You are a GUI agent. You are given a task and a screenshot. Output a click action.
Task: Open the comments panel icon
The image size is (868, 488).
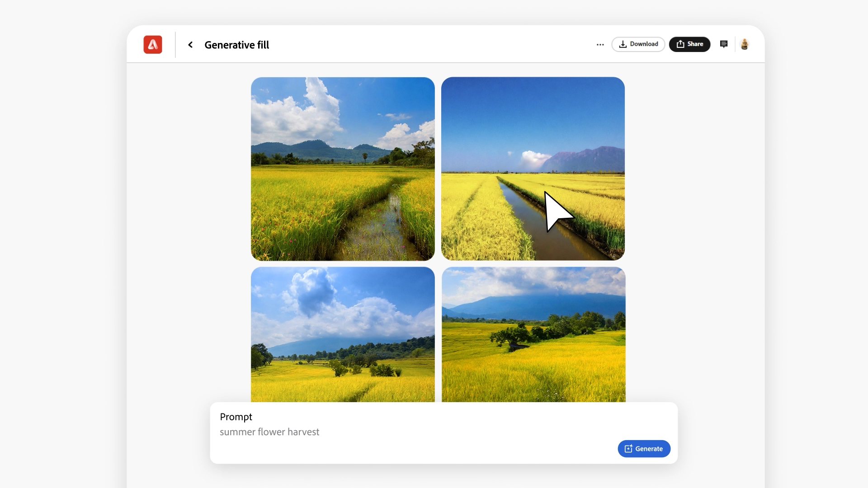[x=724, y=44]
